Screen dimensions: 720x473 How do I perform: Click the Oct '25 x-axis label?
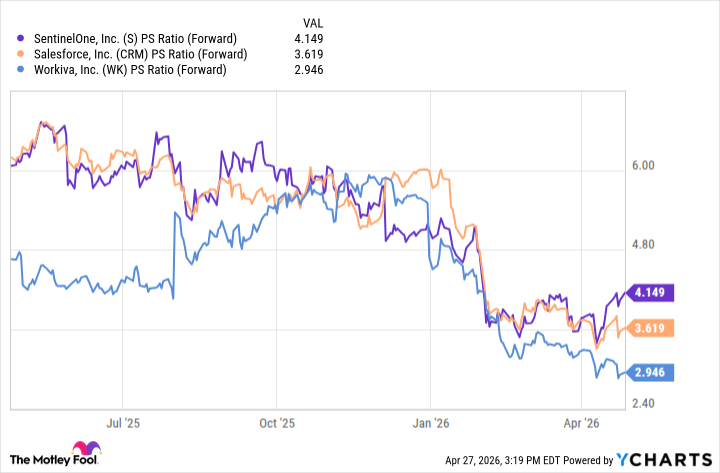[x=276, y=424]
